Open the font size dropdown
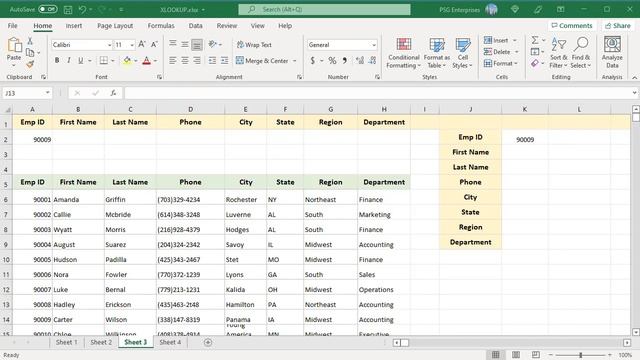 click(x=132, y=45)
